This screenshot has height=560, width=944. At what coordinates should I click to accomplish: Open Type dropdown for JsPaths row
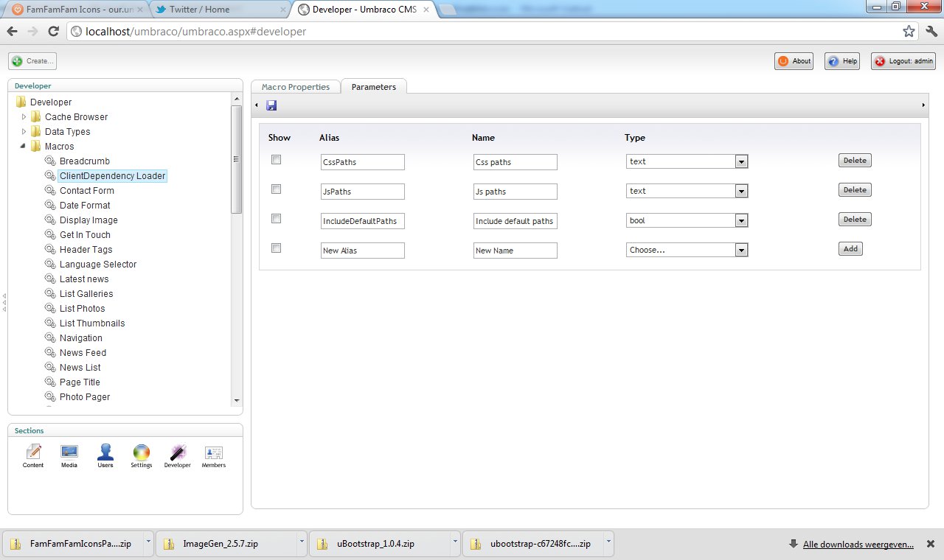tap(687, 191)
